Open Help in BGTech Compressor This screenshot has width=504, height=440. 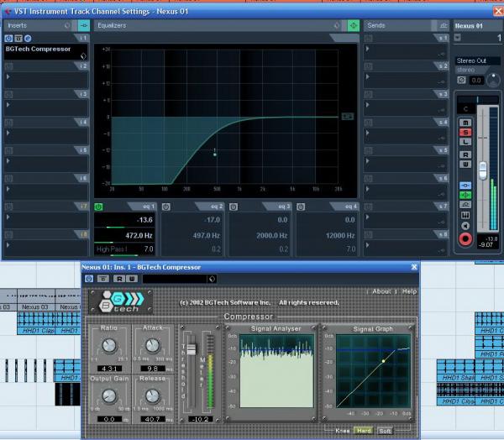409,291
